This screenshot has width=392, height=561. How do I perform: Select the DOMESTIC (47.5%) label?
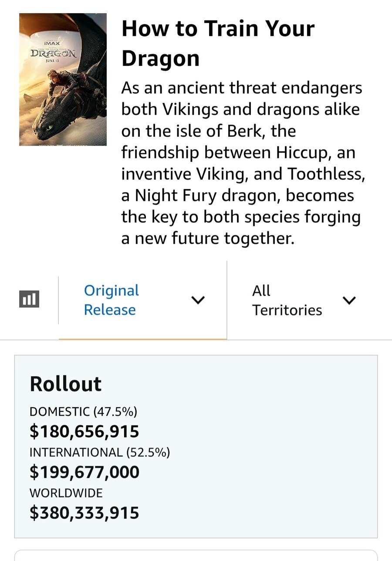(83, 411)
